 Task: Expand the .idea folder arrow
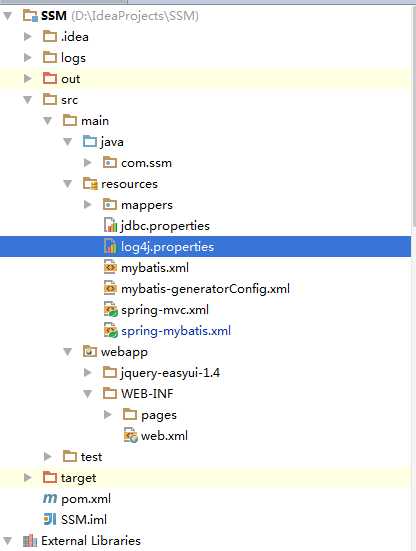(27, 37)
